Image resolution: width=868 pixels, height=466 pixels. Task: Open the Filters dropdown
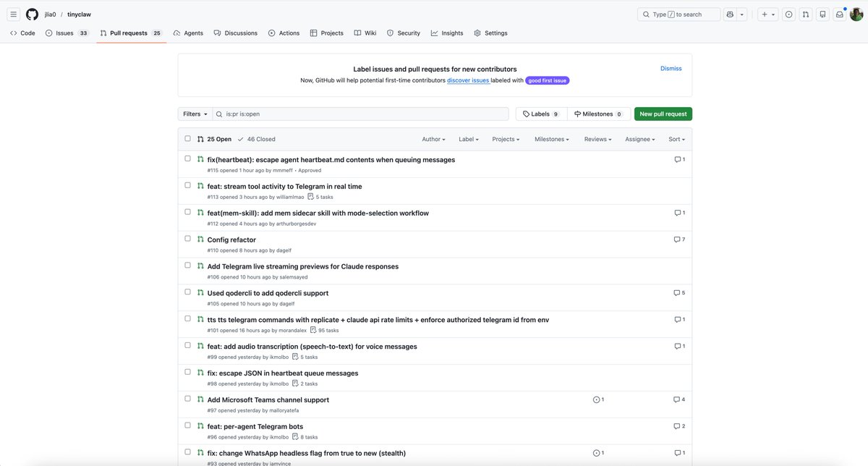195,114
